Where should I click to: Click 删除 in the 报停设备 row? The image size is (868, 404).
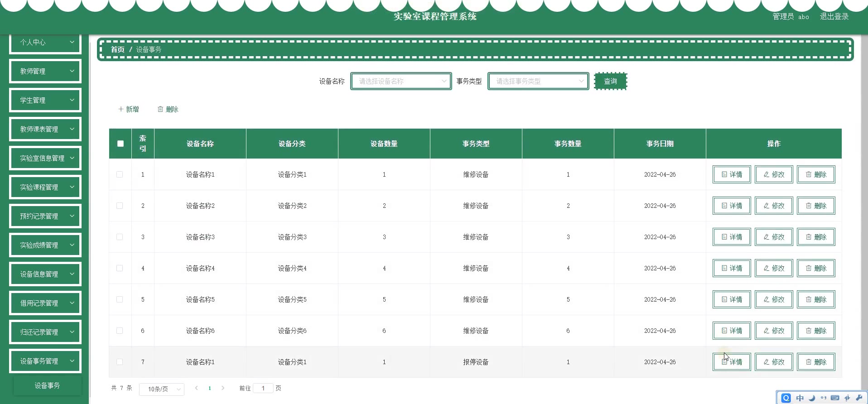[x=816, y=362]
